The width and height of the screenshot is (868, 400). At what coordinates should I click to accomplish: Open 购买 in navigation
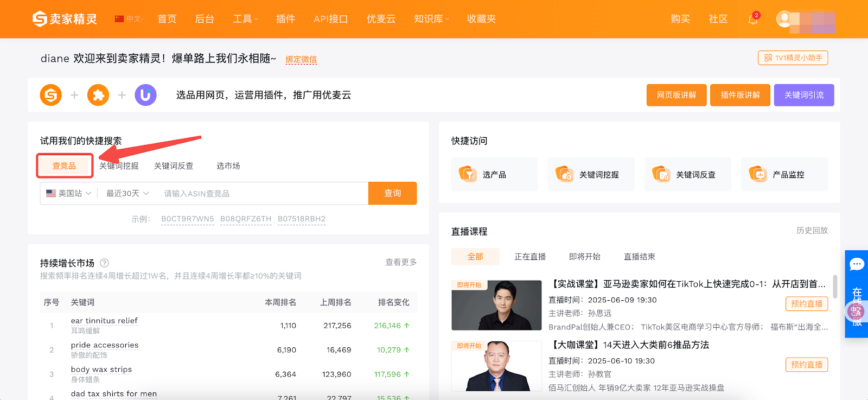pos(680,19)
